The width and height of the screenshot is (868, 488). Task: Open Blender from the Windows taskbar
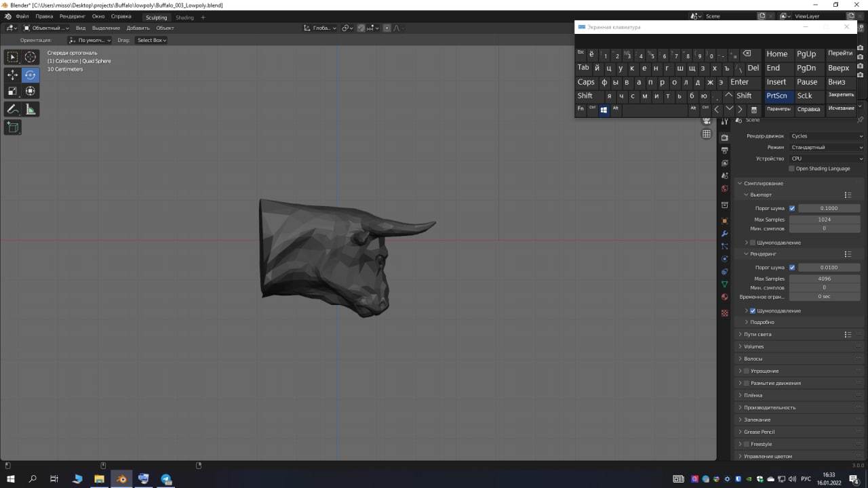pos(121,479)
